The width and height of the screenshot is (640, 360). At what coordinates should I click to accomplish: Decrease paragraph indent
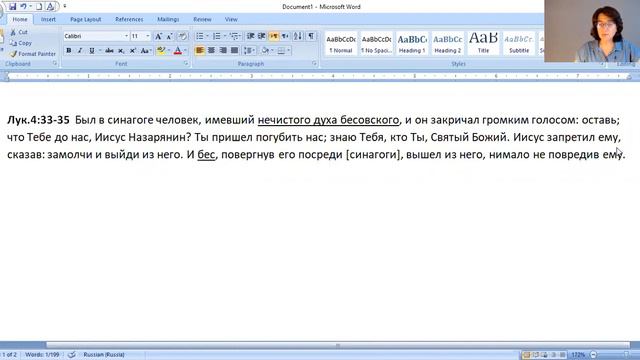(251, 36)
